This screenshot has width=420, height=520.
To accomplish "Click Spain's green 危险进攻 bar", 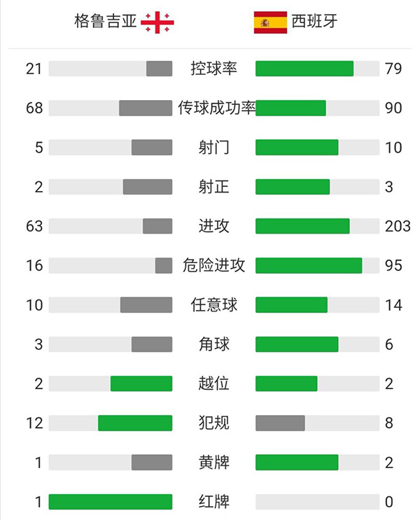I will coord(309,265).
